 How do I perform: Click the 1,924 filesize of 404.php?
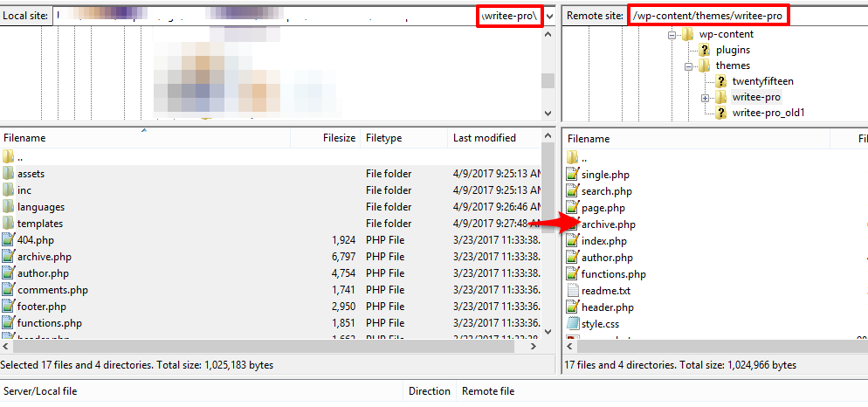click(x=342, y=240)
